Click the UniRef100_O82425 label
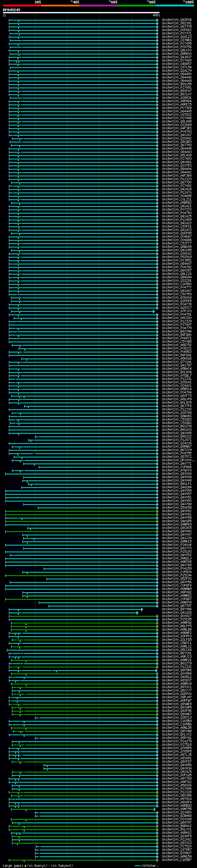The width and height of the screenshot is (197, 868). tap(176, 772)
